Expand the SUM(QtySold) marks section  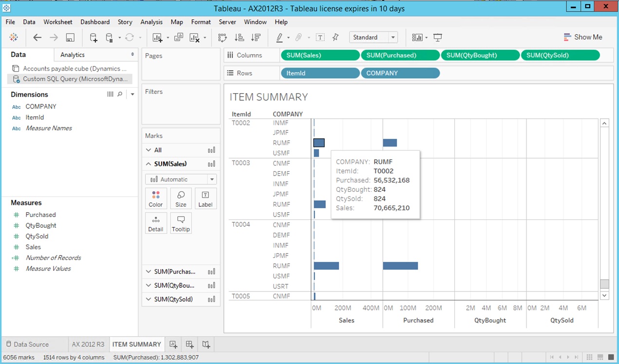click(149, 299)
